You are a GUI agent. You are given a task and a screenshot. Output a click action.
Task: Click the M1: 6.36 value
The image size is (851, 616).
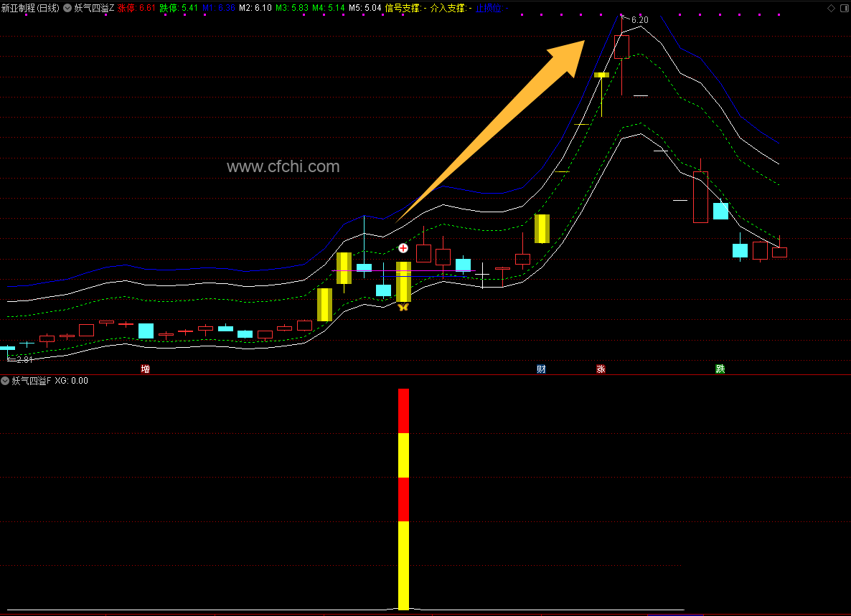point(219,8)
